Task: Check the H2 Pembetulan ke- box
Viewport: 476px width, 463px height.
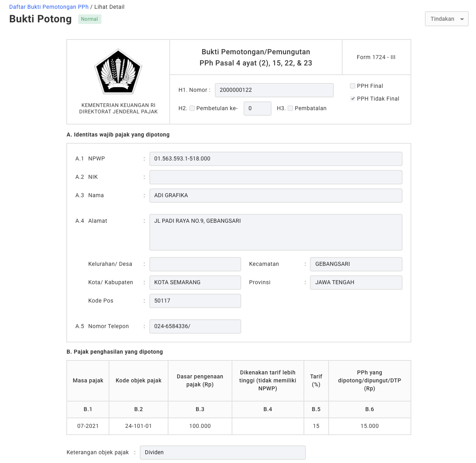Action: tap(192, 108)
